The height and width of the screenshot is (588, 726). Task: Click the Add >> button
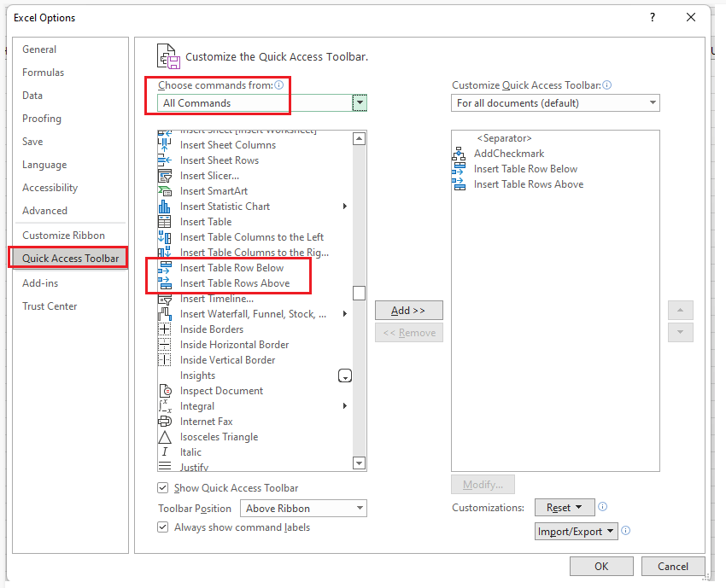[x=409, y=311]
